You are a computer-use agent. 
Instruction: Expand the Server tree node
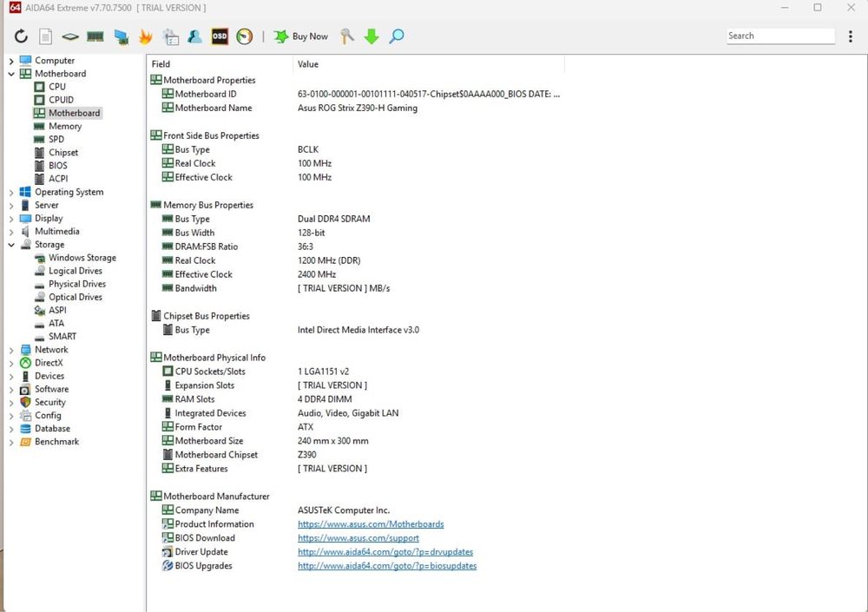(x=11, y=206)
